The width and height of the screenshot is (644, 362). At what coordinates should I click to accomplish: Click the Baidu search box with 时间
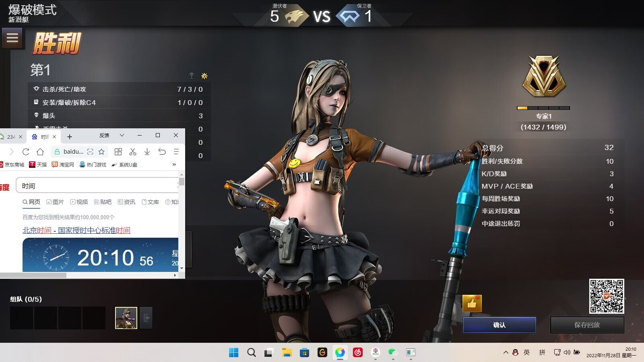tap(97, 186)
